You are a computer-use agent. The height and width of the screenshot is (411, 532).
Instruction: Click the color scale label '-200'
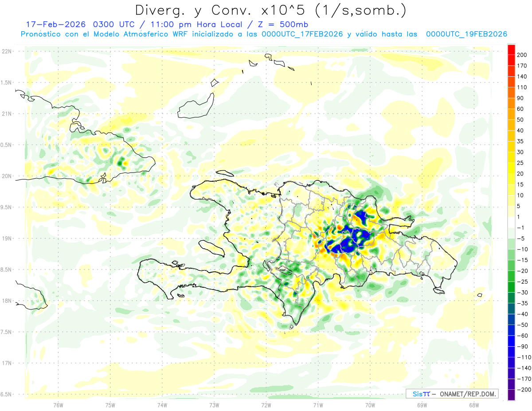tap(524, 390)
